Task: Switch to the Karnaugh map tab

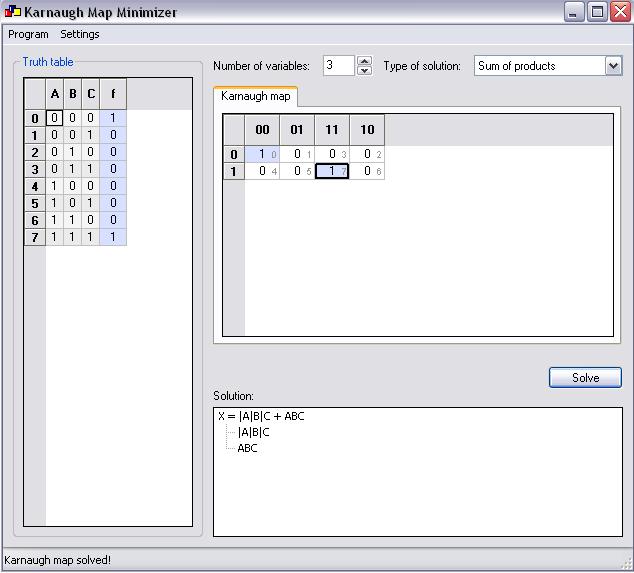Action: click(256, 96)
